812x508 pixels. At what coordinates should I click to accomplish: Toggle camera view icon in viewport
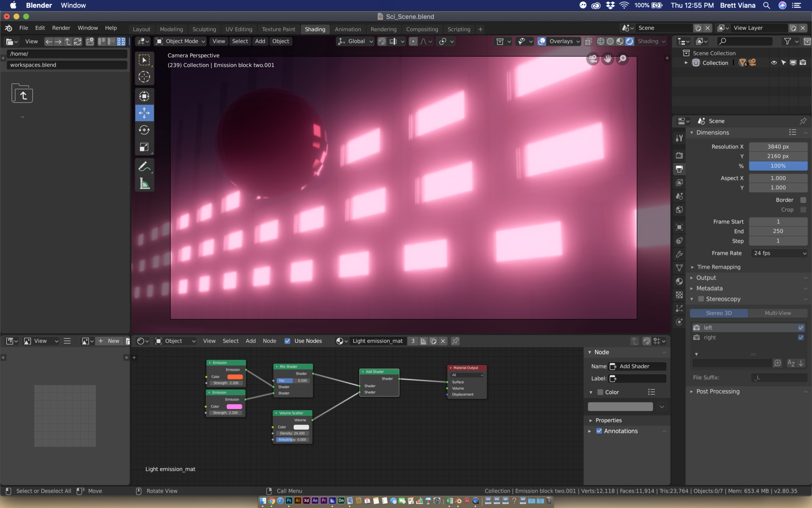(593, 59)
